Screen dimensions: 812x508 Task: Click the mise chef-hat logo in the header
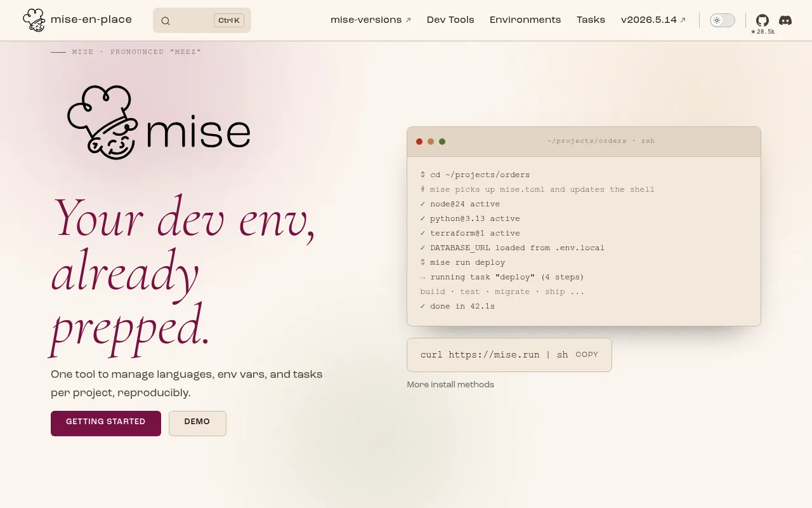pyautogui.click(x=34, y=20)
